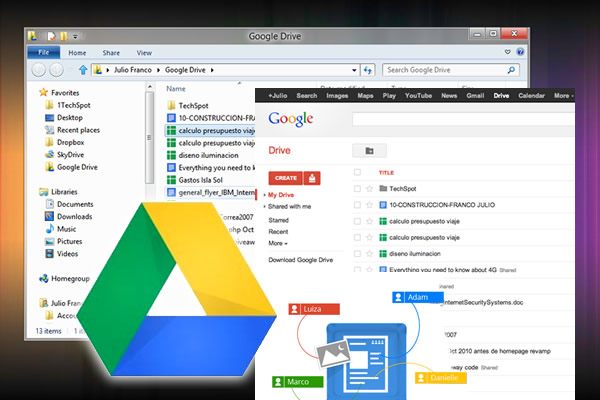The image size is (600, 400).
Task: Click the red upload icon next to CREATE
Action: [312, 178]
